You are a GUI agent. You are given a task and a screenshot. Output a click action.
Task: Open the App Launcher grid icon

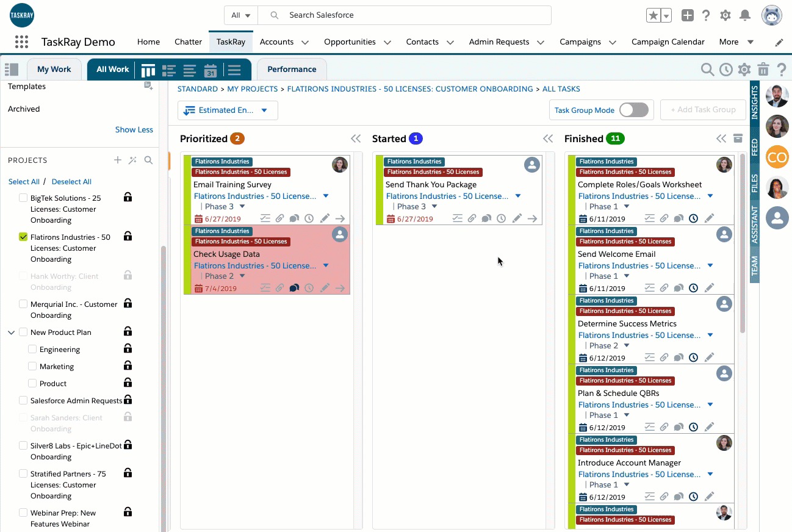21,41
